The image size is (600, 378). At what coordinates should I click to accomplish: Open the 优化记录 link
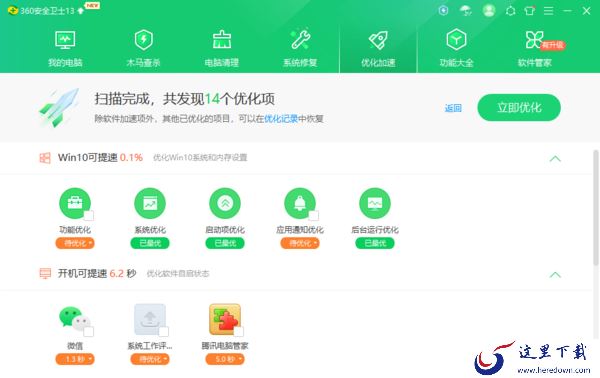coord(281,119)
